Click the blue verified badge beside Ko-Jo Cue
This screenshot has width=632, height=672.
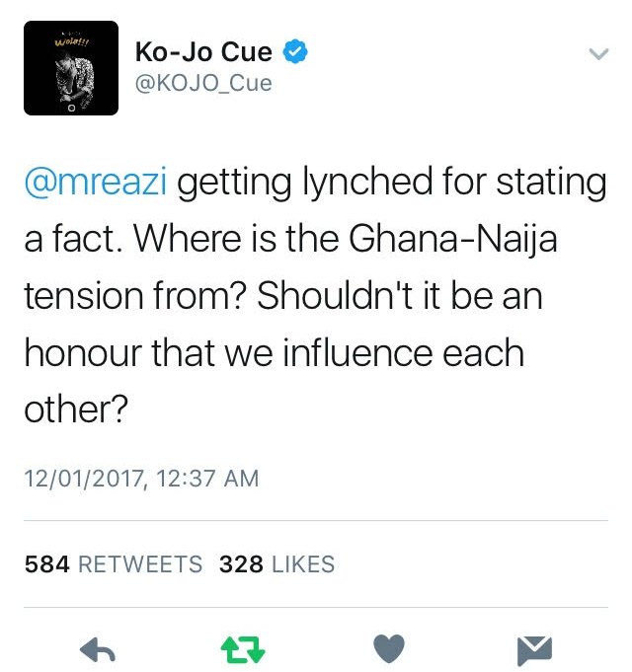click(x=295, y=51)
